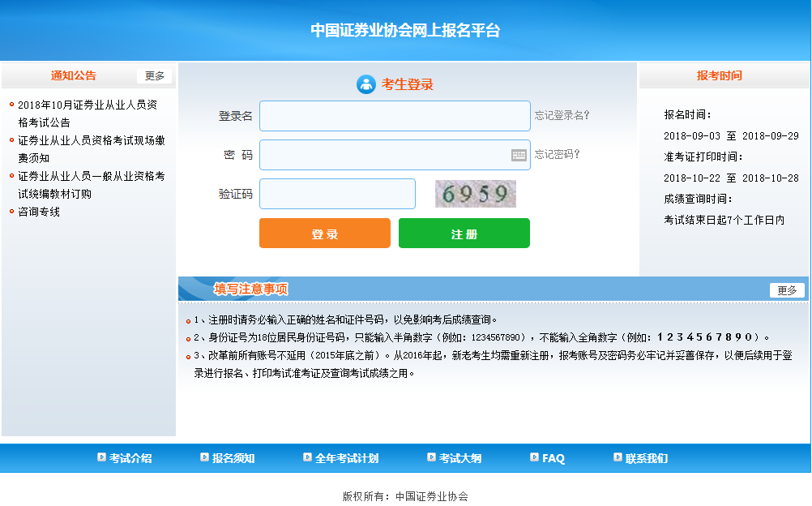812x506 pixels.
Task: Click the small icon beside FAQ in the footer
Action: click(534, 457)
